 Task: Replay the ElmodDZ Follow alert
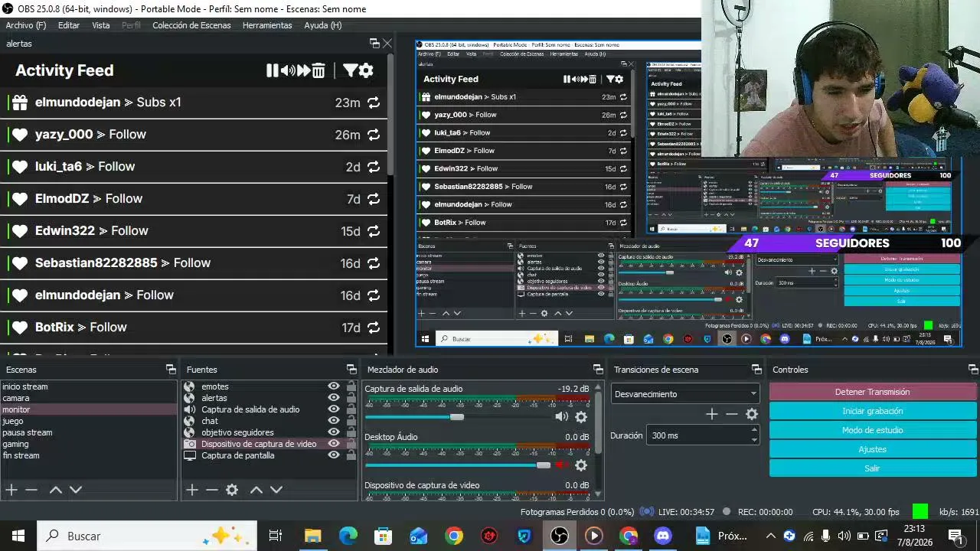(374, 199)
